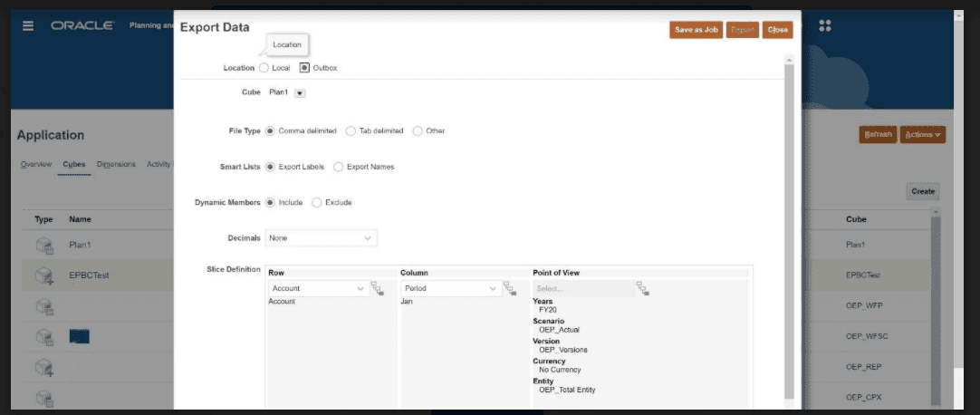The height and width of the screenshot is (415, 980).
Task: Open the Actions dropdown button
Action: [x=923, y=134]
